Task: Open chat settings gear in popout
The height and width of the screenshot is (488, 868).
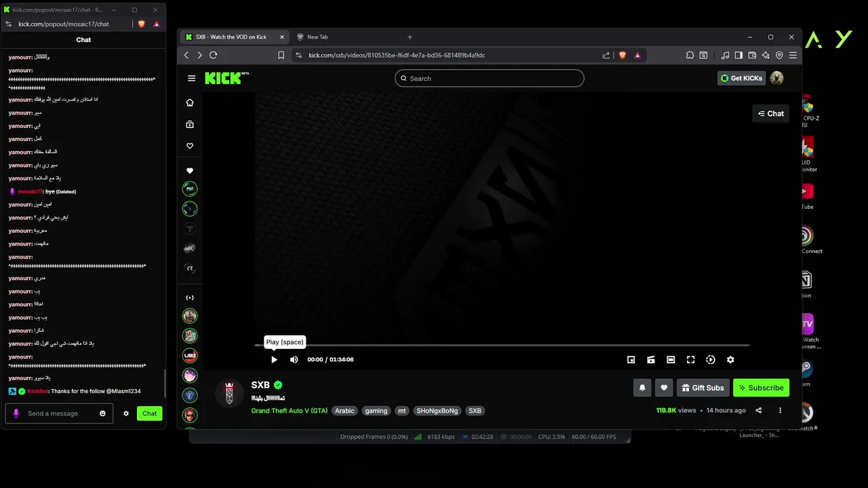Action: [x=126, y=413]
